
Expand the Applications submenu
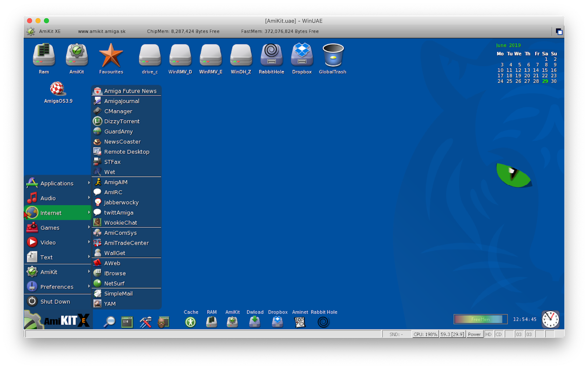point(58,183)
